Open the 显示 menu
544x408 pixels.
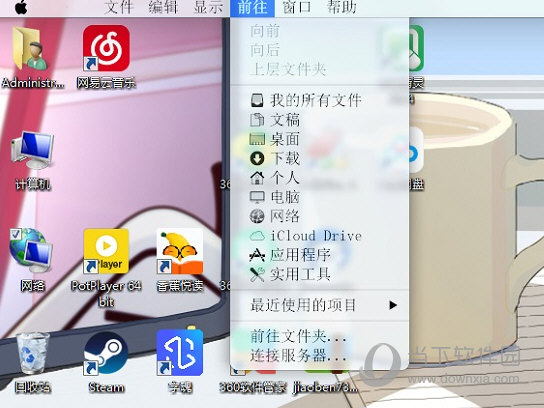click(x=208, y=7)
